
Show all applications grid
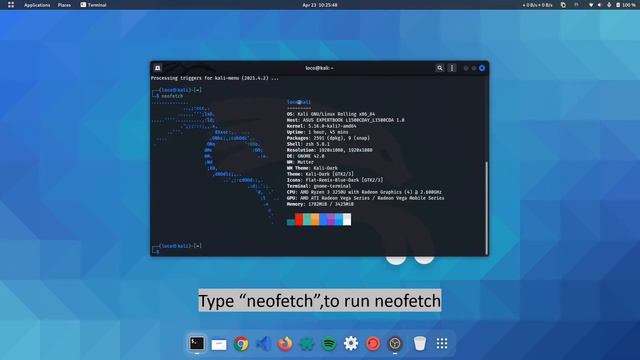(442, 344)
